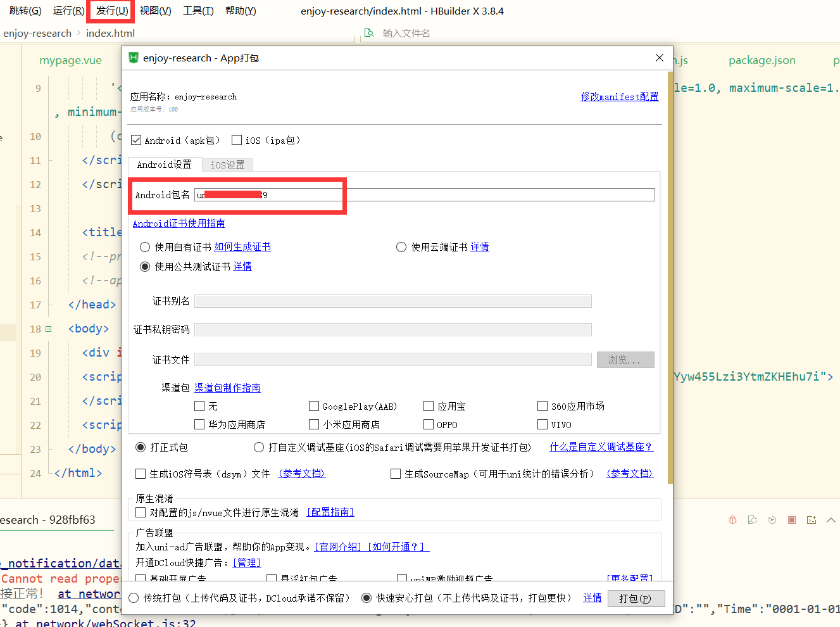Check the 360应用市场 channel checkbox
This screenshot has width=840, height=627.
pyautogui.click(x=542, y=406)
